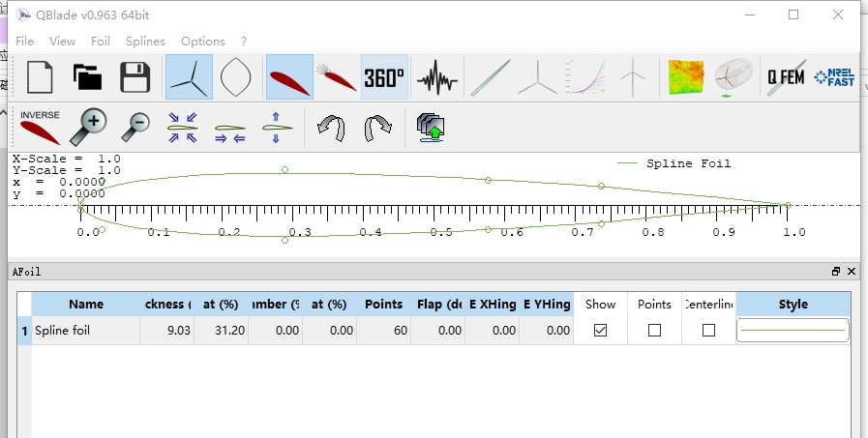Image resolution: width=868 pixels, height=438 pixels.
Task: Open the Foil menu
Action: point(101,42)
